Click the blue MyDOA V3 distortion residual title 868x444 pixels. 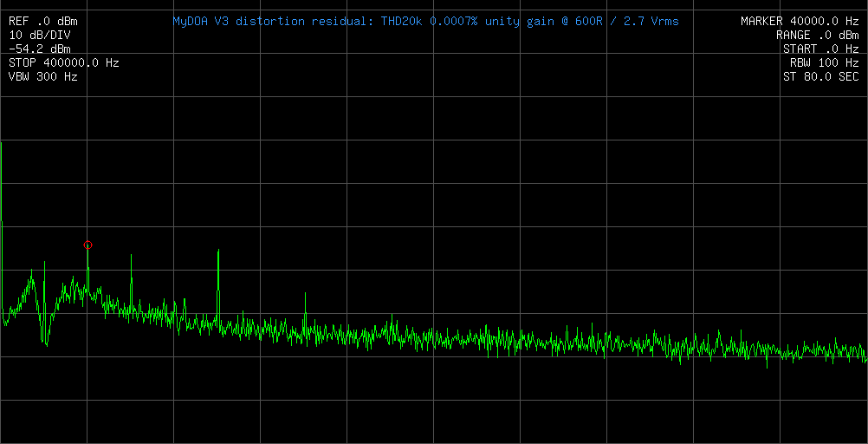tap(425, 22)
